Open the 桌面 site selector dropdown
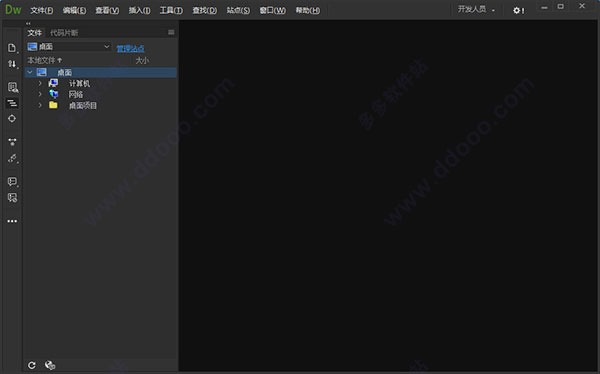 coord(69,47)
